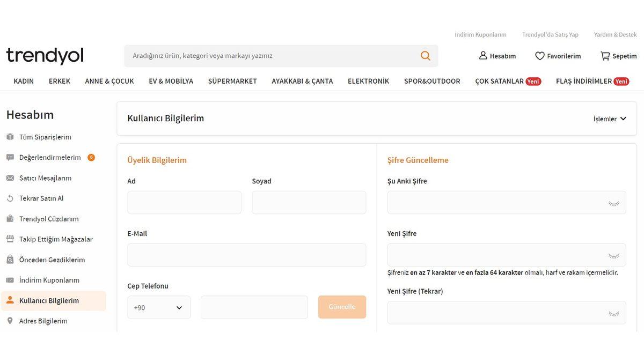Click Adres Bilgilerim location pin icon
Screen dimensions: 644x362
coord(10,321)
